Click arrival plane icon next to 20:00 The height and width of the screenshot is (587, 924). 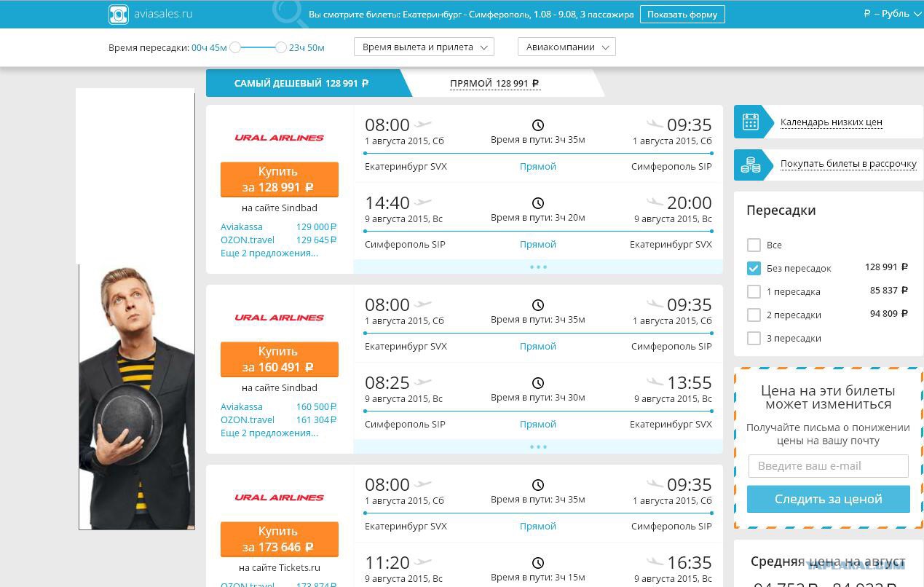(x=655, y=202)
